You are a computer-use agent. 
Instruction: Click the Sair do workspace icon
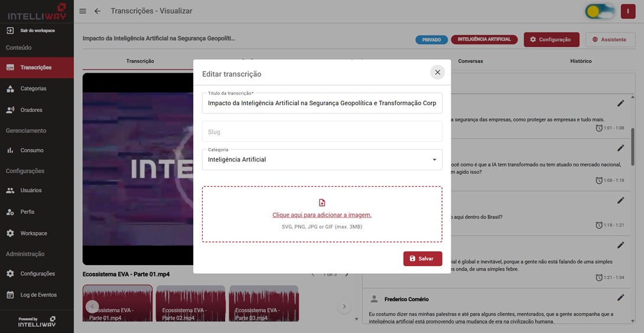10,30
